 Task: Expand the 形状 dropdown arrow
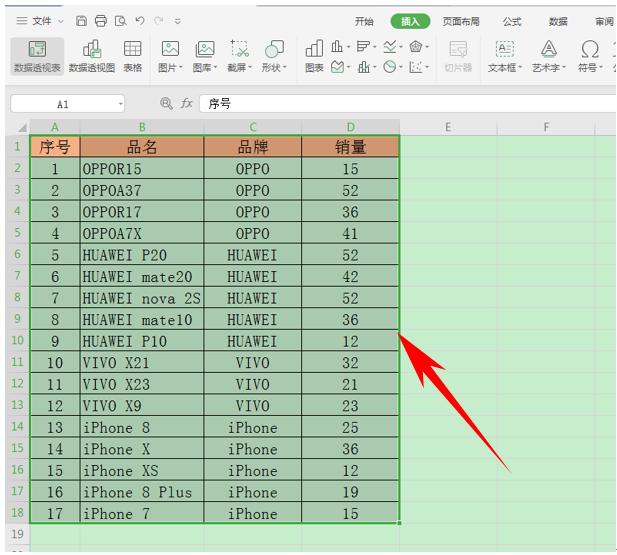click(285, 67)
